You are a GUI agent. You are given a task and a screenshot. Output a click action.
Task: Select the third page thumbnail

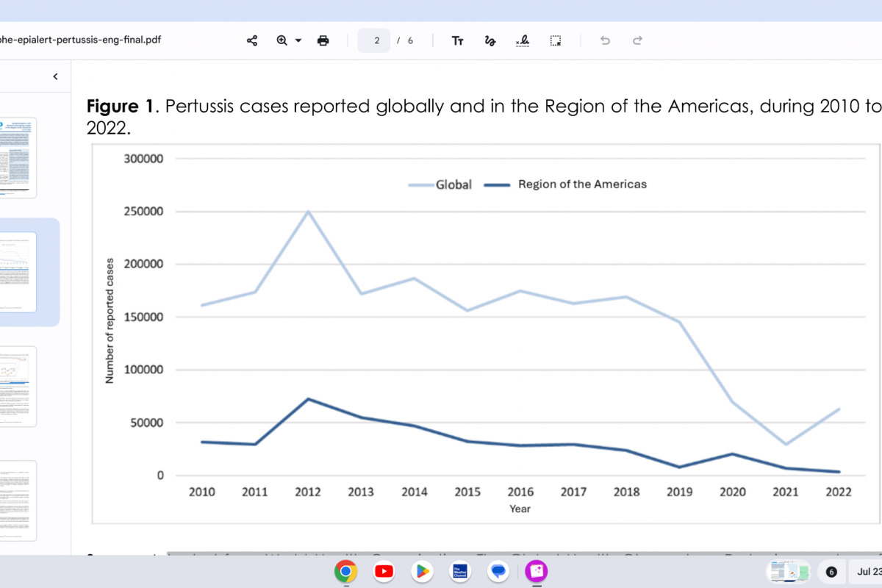pos(18,386)
